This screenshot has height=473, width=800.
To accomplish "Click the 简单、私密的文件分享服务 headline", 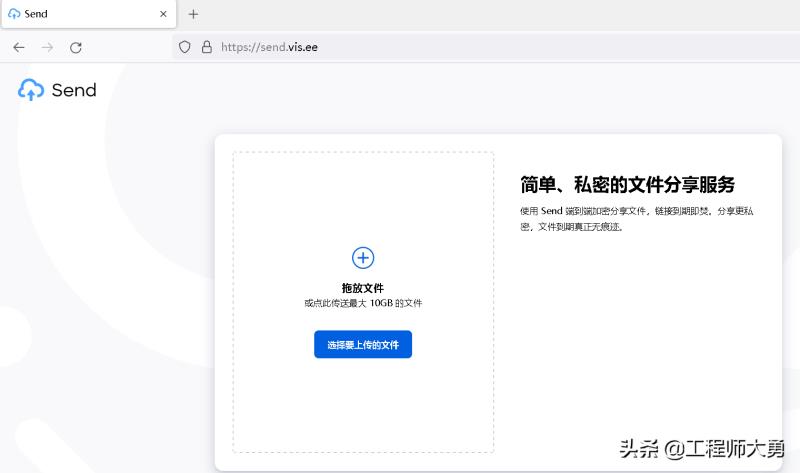I will pos(628,185).
